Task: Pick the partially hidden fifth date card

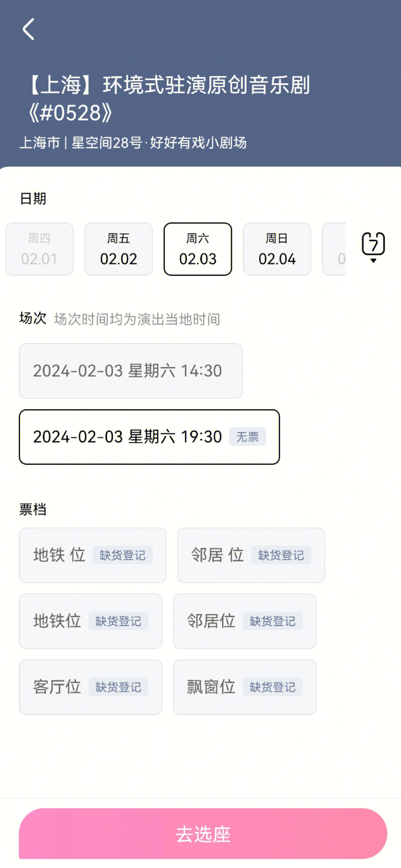Action: 334,249
